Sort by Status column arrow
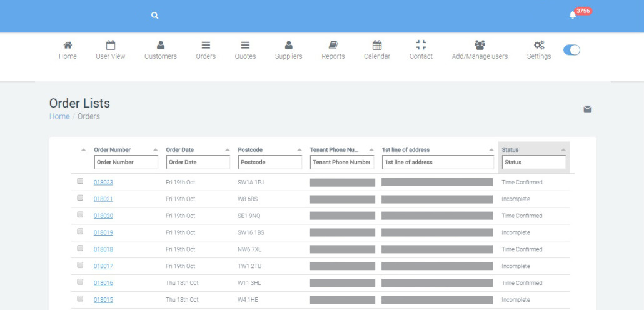 [x=563, y=150]
